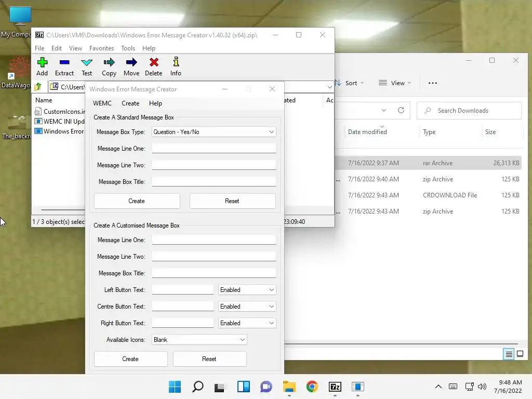Open Right Button Text Enabled dropdown
Viewport: 532px width, 399px height.
[x=247, y=323]
